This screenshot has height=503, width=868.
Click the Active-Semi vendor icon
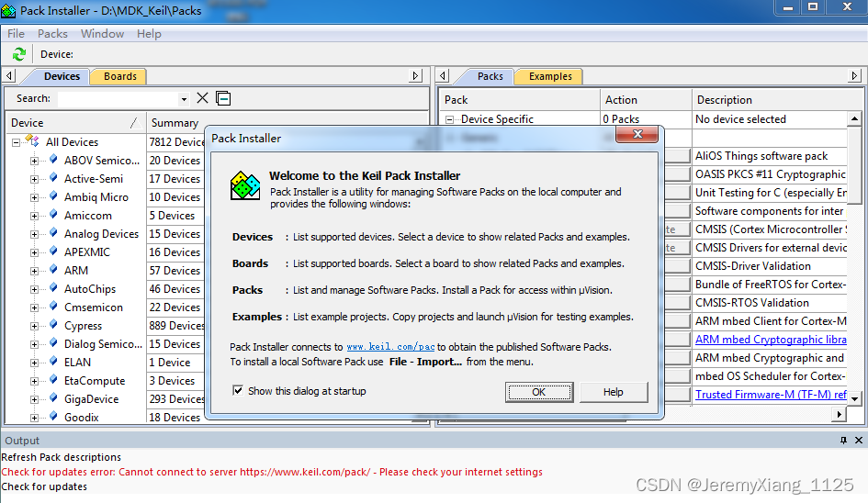click(53, 178)
